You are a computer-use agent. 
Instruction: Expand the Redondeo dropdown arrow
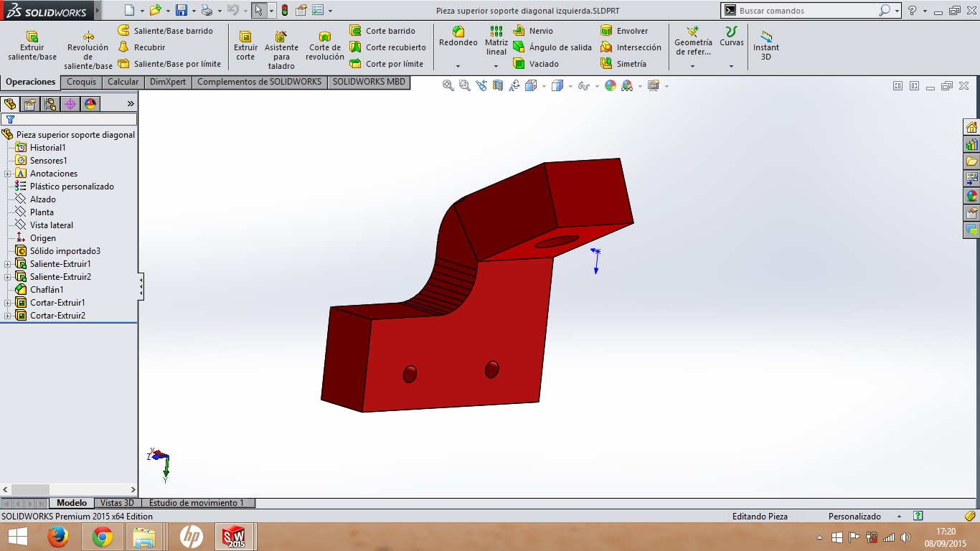458,66
